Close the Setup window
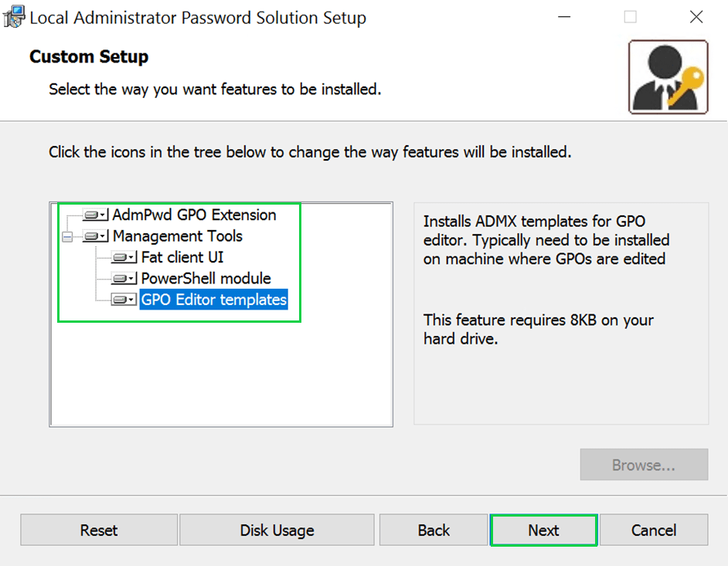Screen dimensions: 728x566 tap(697, 17)
